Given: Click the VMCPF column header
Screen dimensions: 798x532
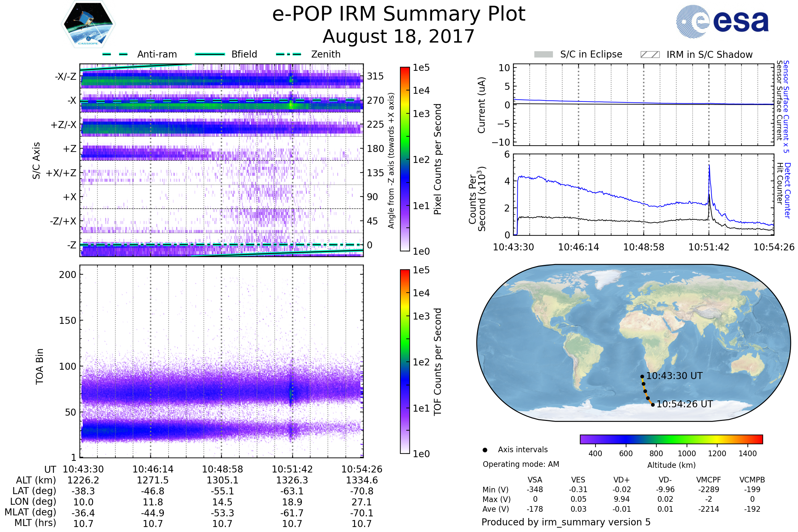Looking at the screenshot, I should pos(709,480).
